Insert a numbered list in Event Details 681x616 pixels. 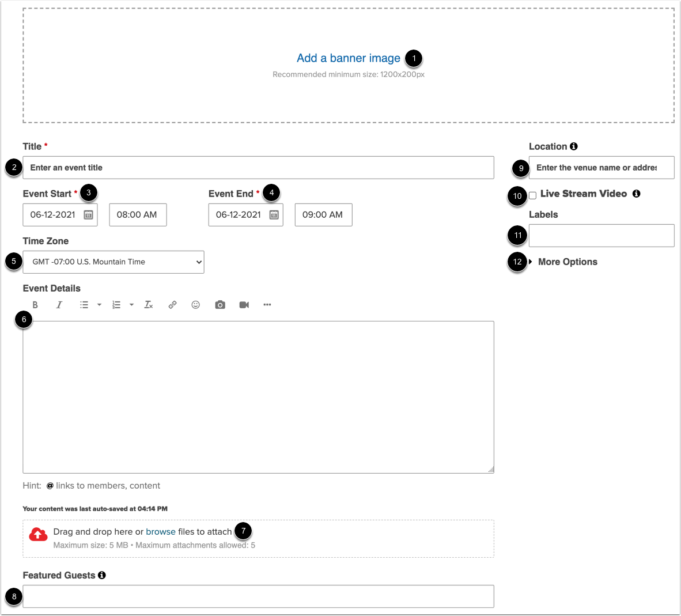coord(116,305)
